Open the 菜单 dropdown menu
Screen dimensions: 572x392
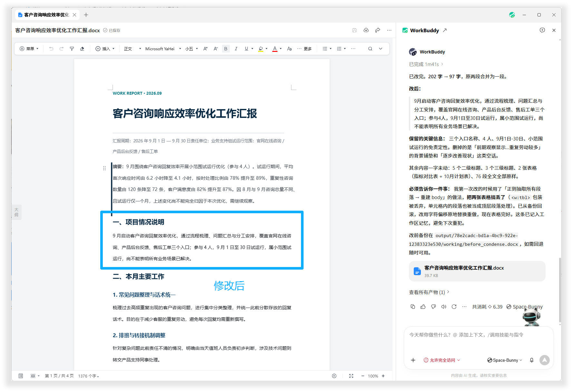[x=29, y=49]
